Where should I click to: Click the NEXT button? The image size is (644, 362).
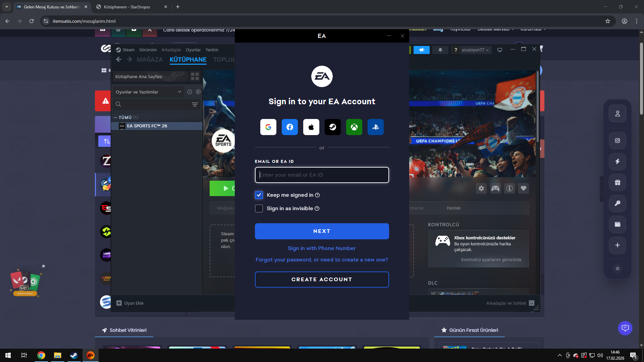click(322, 231)
